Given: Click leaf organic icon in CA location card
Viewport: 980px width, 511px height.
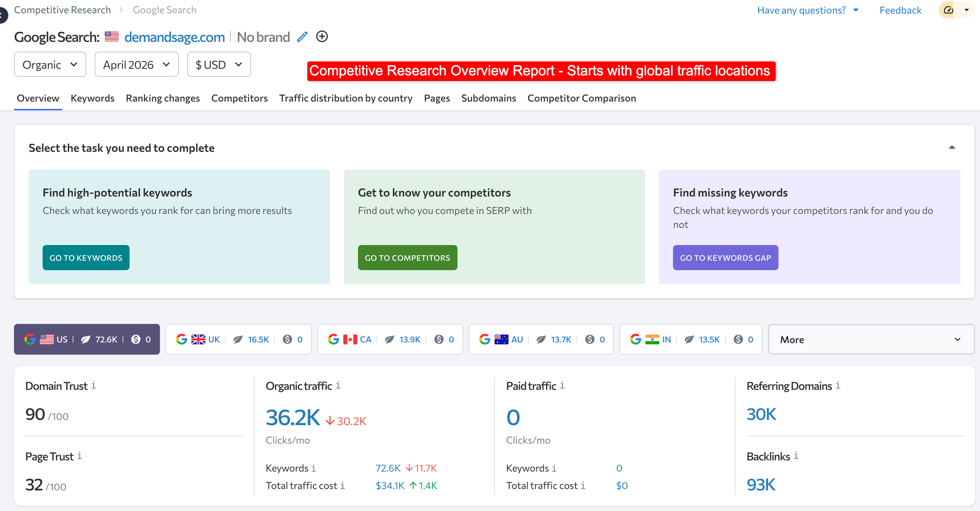Looking at the screenshot, I should 389,339.
